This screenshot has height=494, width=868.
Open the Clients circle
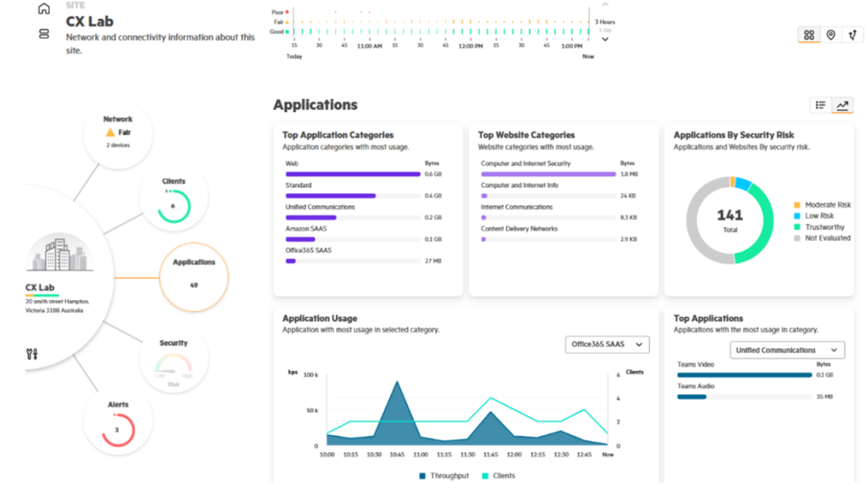pos(174,197)
